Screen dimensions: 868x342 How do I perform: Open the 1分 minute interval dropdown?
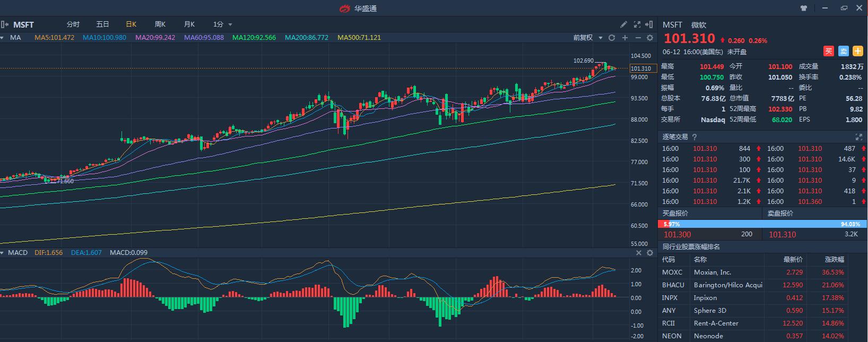[223, 24]
